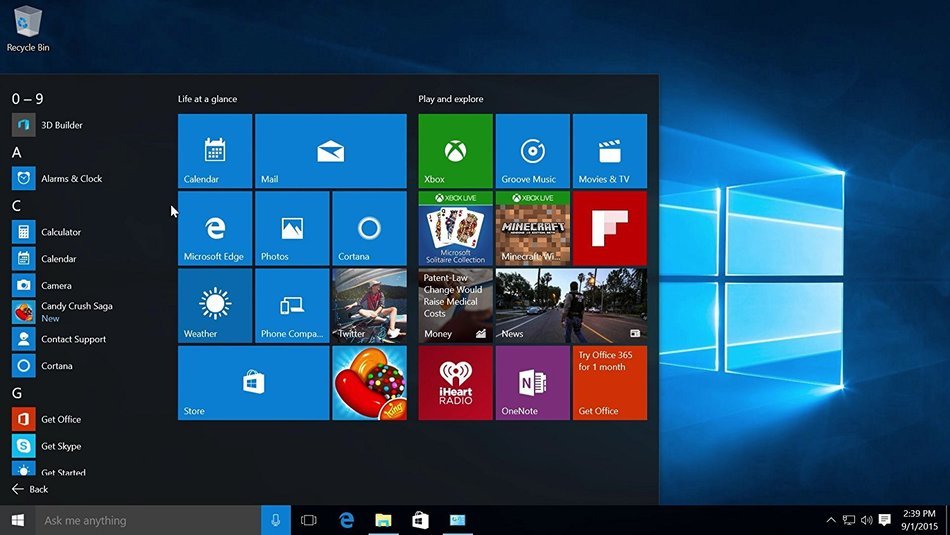The image size is (950, 535).
Task: Show hidden system tray icons
Action: tap(831, 520)
